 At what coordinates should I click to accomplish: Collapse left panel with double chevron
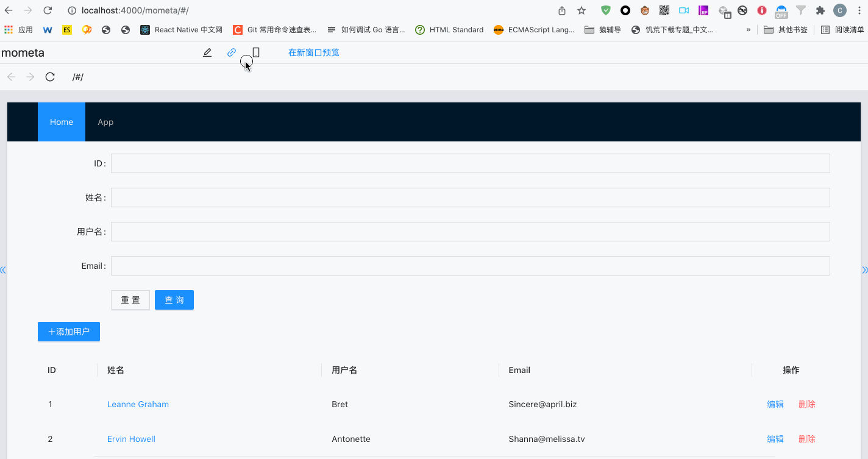(x=3, y=270)
